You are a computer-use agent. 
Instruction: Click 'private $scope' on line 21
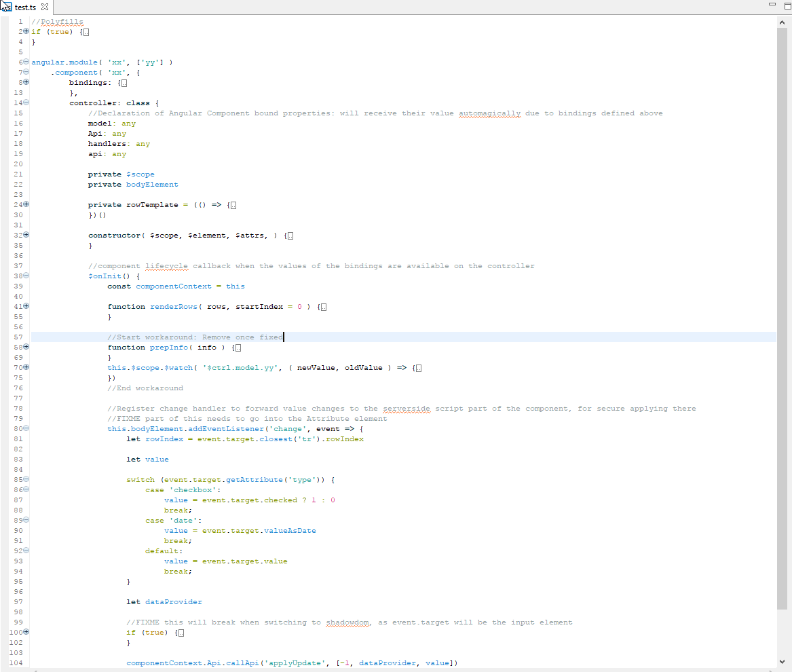tap(121, 174)
